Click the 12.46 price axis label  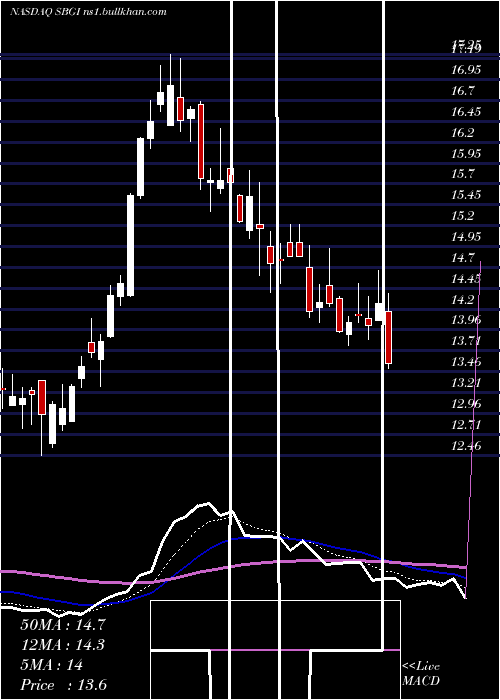pos(466,445)
